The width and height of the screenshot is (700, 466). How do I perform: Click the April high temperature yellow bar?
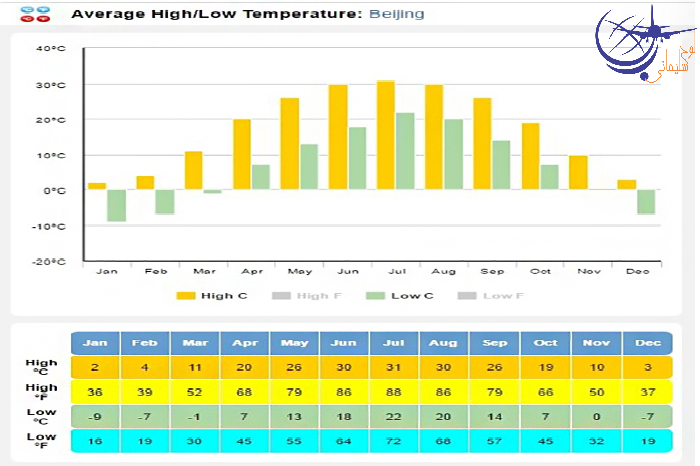(242, 155)
